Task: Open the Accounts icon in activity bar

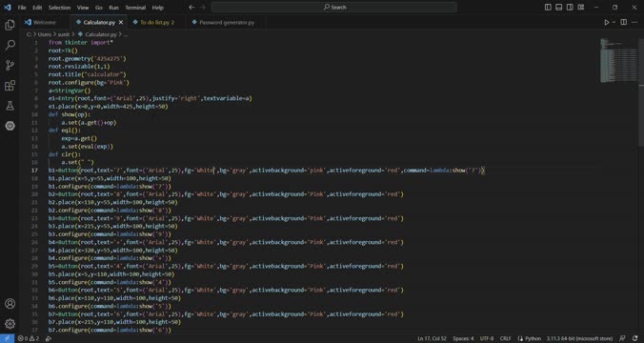Action: (x=10, y=304)
